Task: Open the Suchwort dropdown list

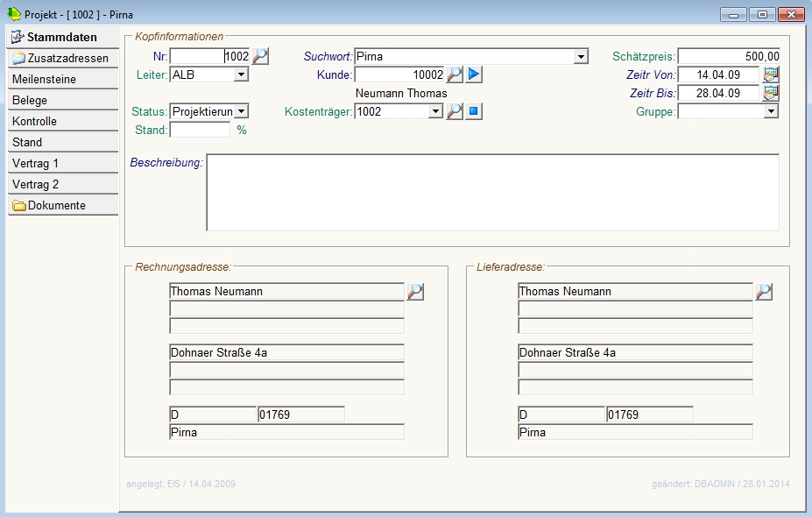Action: pyautogui.click(x=581, y=57)
